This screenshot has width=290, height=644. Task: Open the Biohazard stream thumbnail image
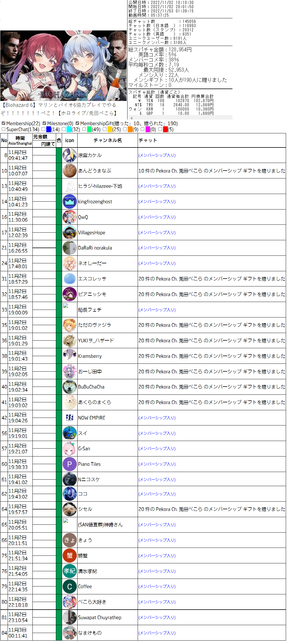(x=63, y=66)
